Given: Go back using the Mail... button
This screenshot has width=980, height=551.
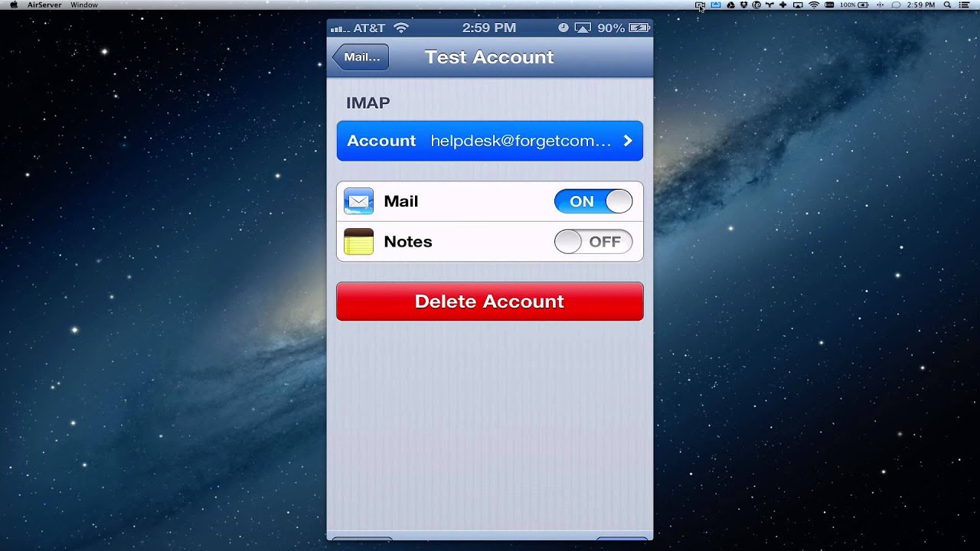Looking at the screenshot, I should pyautogui.click(x=361, y=57).
